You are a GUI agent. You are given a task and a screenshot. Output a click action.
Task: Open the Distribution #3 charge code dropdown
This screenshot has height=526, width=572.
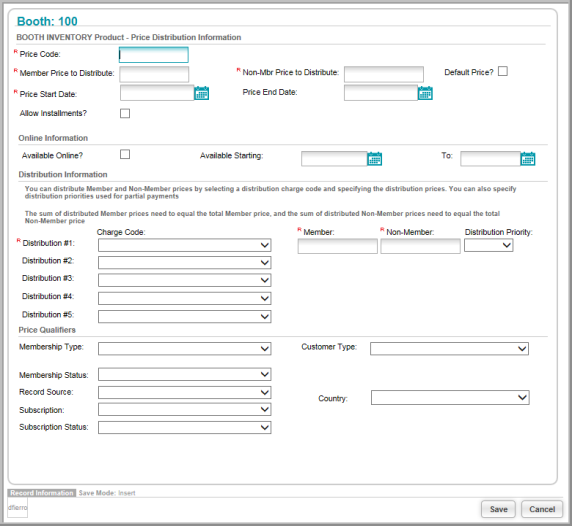click(185, 280)
